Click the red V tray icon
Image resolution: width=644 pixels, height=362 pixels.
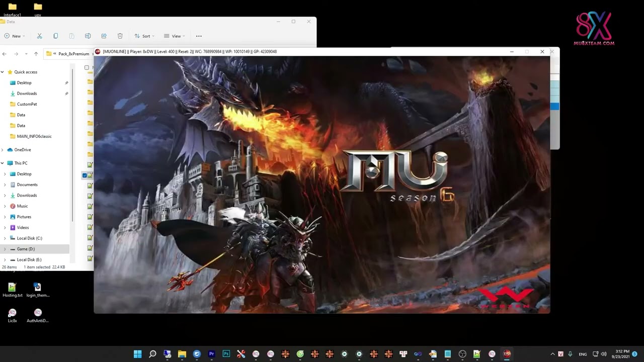tap(561, 354)
